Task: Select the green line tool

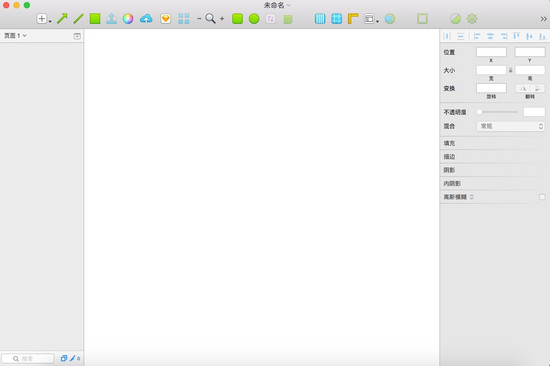Action: point(78,19)
